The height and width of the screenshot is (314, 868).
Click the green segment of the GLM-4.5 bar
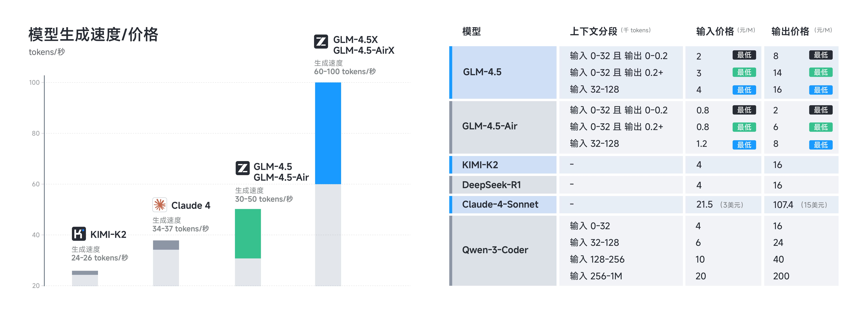[x=248, y=233]
